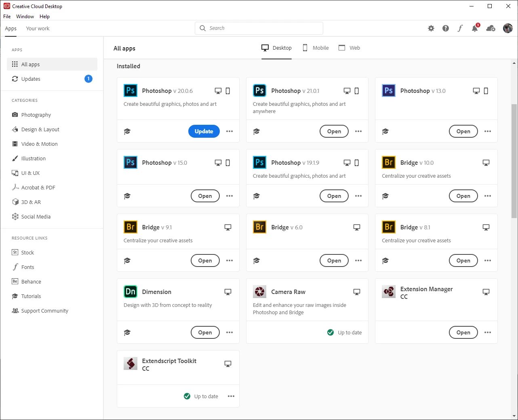Open more options for Dimension
Image resolution: width=518 pixels, height=420 pixels.
(x=230, y=332)
